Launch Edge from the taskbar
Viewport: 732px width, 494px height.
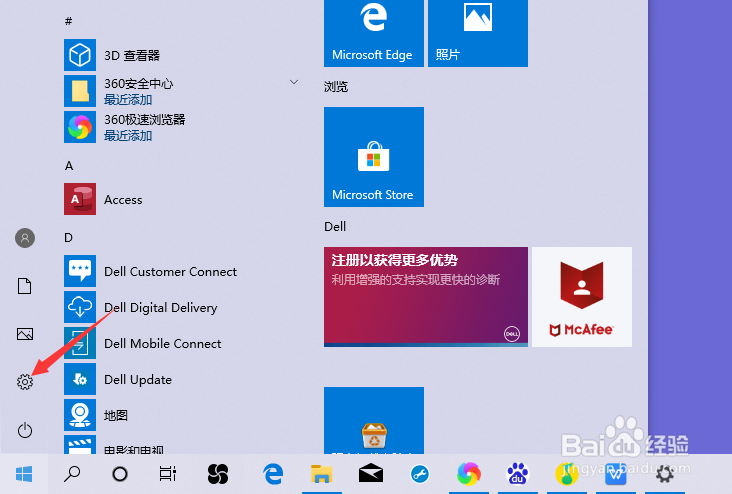273,474
